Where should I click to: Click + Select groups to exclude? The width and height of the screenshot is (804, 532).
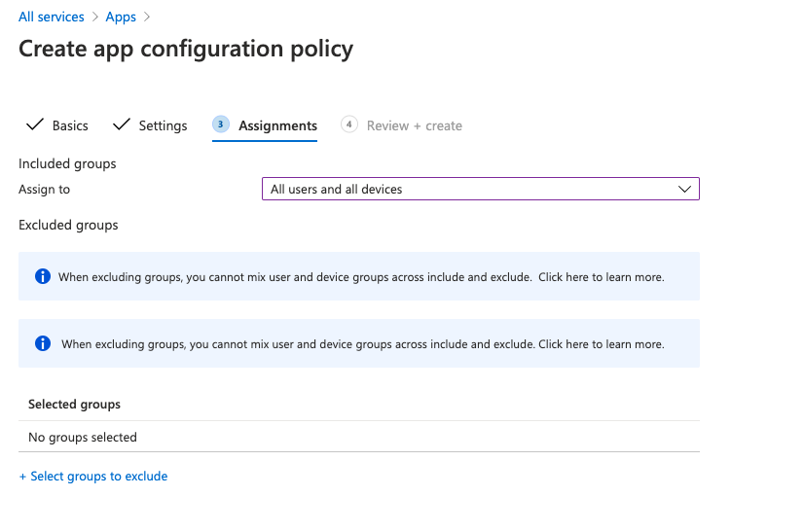pyautogui.click(x=93, y=477)
